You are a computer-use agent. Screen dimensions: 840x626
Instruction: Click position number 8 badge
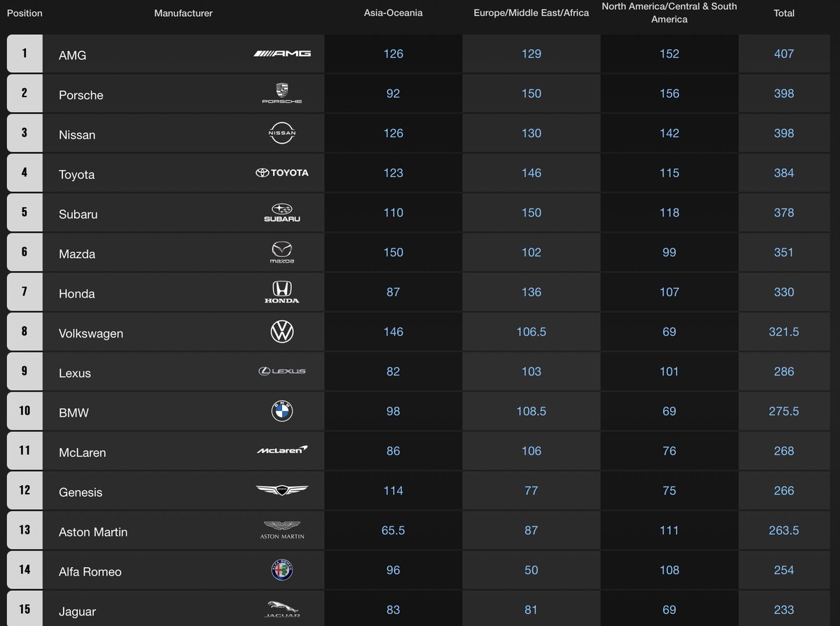(24, 331)
